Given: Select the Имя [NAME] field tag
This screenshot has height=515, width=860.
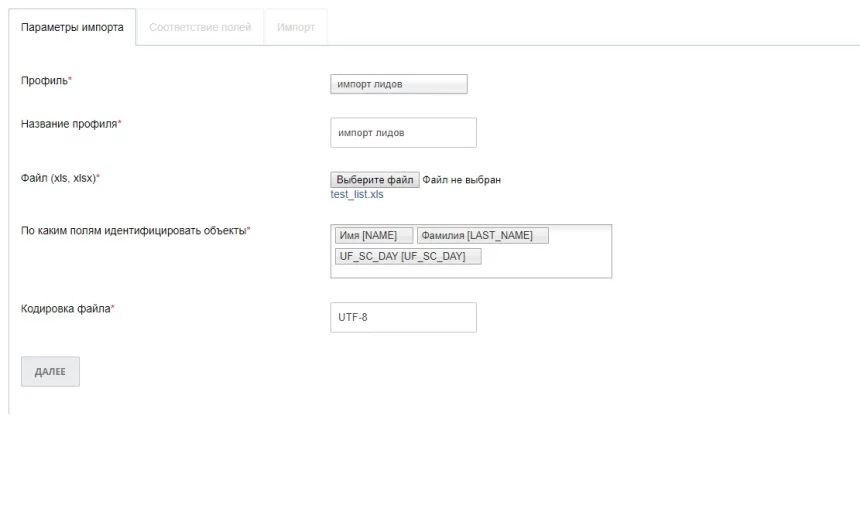Looking at the screenshot, I should [373, 236].
